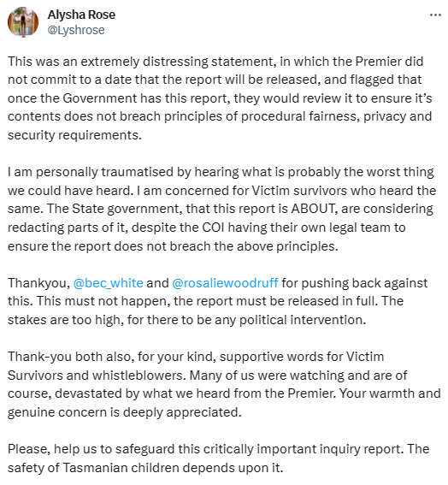
Task: Open the @rosaliewoodruff mention
Action: [225, 283]
